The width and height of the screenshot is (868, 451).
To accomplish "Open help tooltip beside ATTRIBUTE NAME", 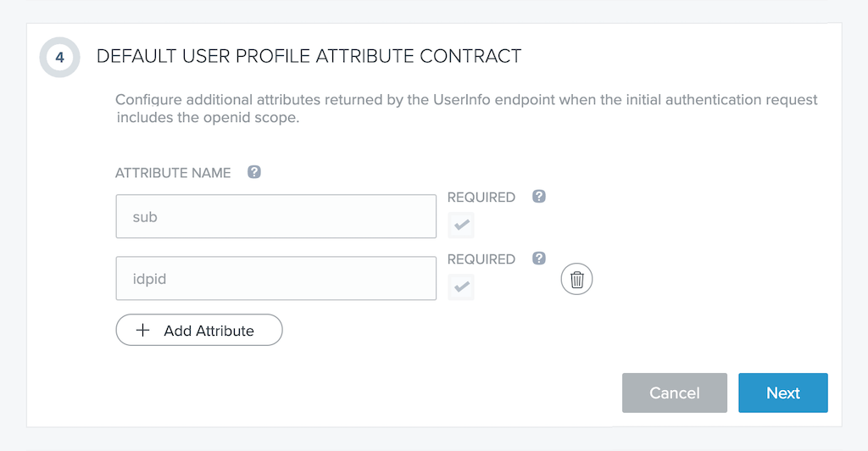I will tap(253, 172).
